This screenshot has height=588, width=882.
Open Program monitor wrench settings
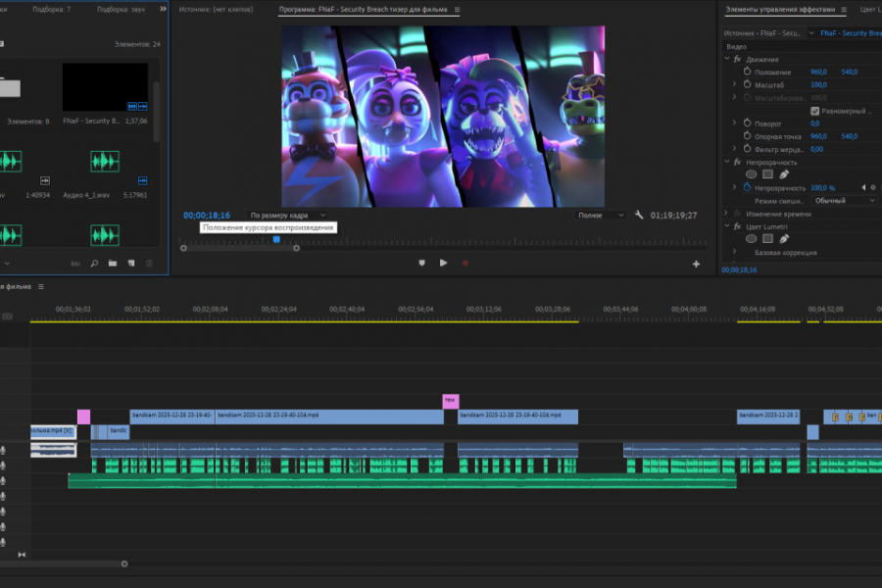(639, 215)
